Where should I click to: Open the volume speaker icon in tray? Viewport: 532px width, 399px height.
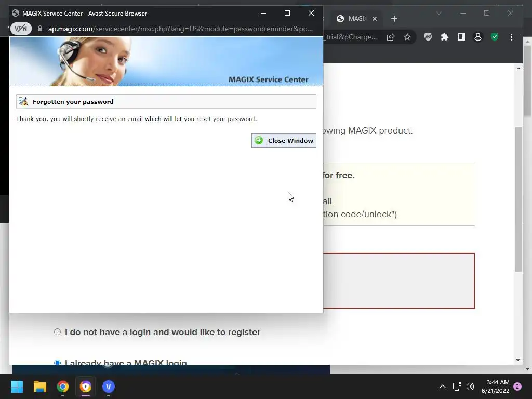click(470, 387)
